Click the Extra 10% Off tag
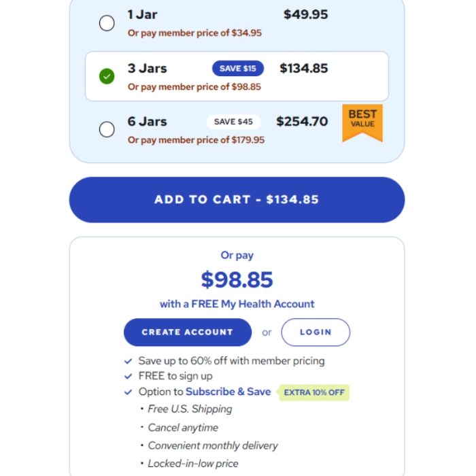The height and width of the screenshot is (476, 476). click(314, 392)
